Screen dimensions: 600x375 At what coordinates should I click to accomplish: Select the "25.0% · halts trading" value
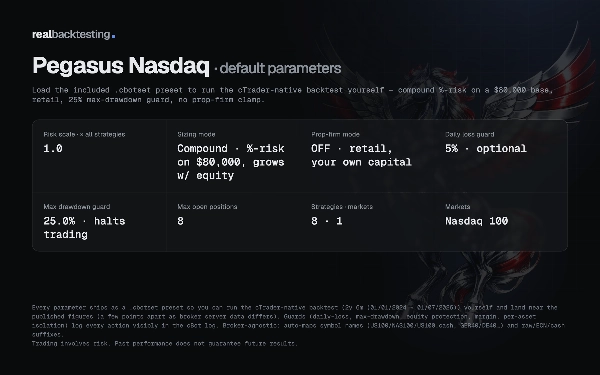click(x=84, y=228)
